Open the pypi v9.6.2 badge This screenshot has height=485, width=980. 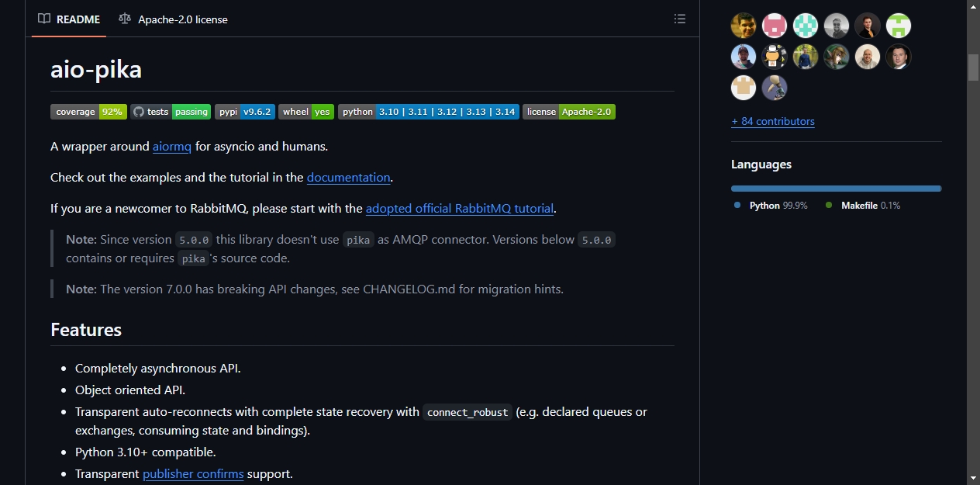(245, 112)
